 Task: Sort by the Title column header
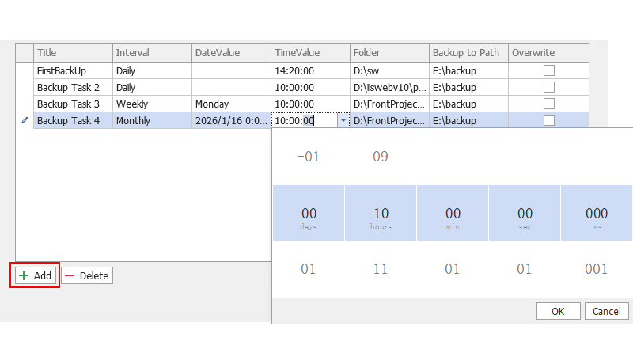[73, 53]
